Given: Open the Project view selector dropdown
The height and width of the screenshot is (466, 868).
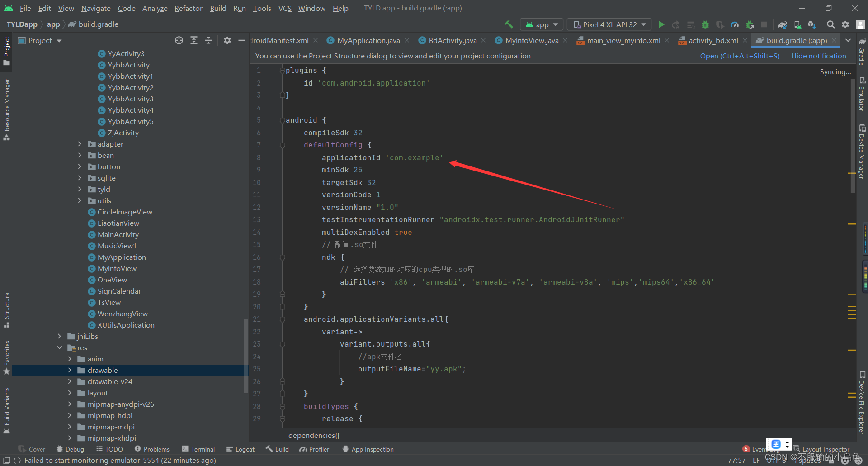Looking at the screenshot, I should click(x=40, y=40).
